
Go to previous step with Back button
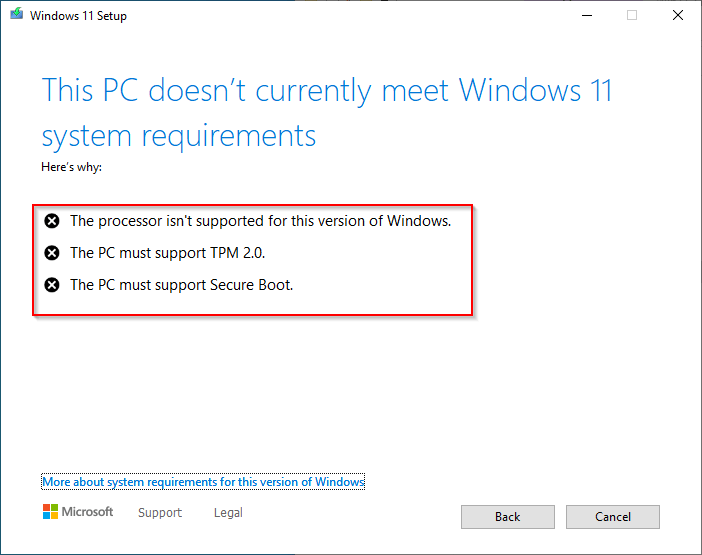coord(508,517)
